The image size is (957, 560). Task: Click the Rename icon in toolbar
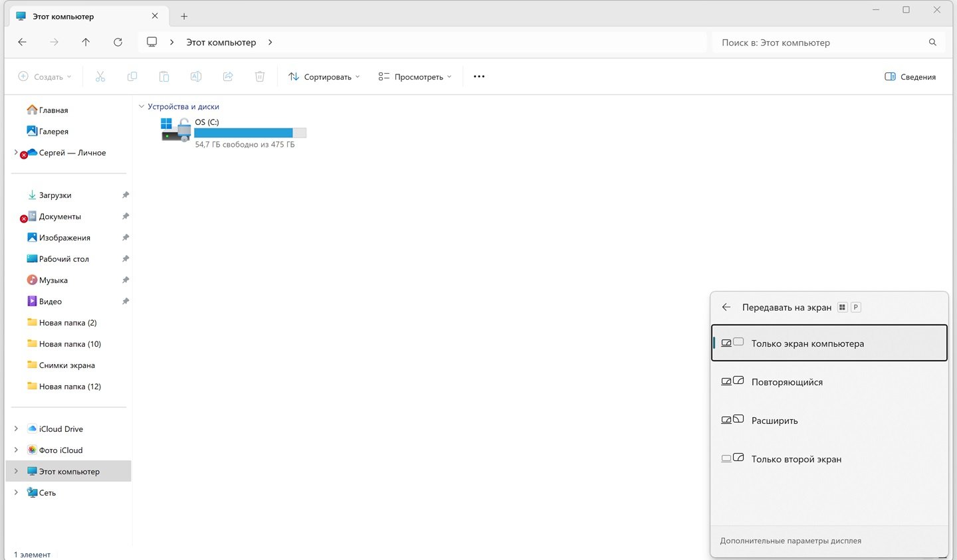pyautogui.click(x=196, y=76)
